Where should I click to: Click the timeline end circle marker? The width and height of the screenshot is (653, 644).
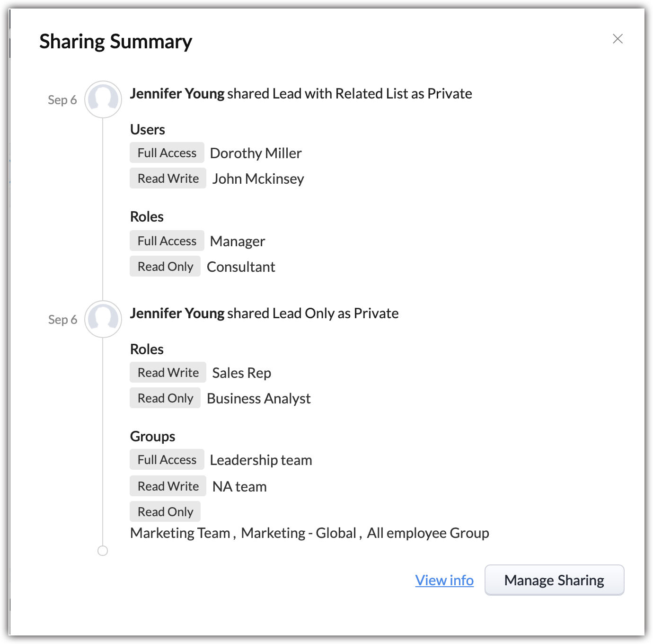coord(103,551)
